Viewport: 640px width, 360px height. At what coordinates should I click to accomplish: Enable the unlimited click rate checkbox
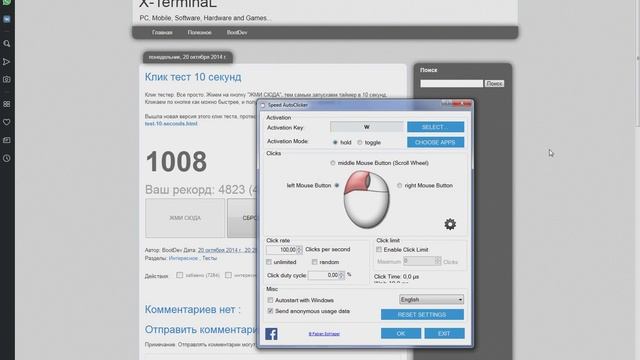269,262
